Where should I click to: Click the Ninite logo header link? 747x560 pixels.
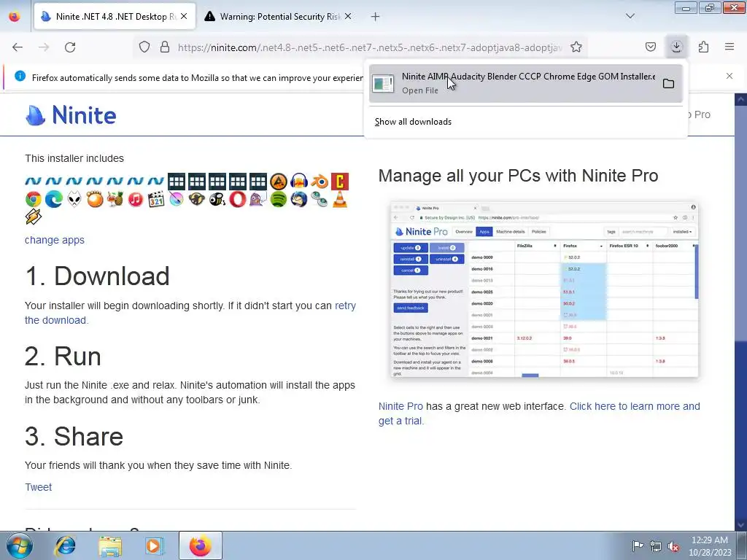[x=71, y=114]
